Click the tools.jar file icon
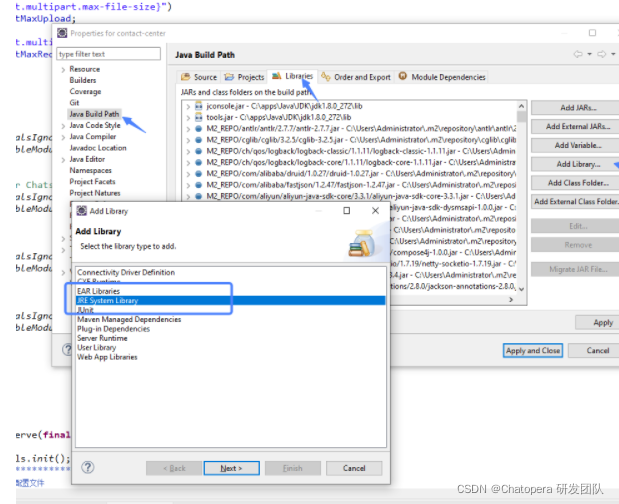Screen dimensions: 619x504 199,117
